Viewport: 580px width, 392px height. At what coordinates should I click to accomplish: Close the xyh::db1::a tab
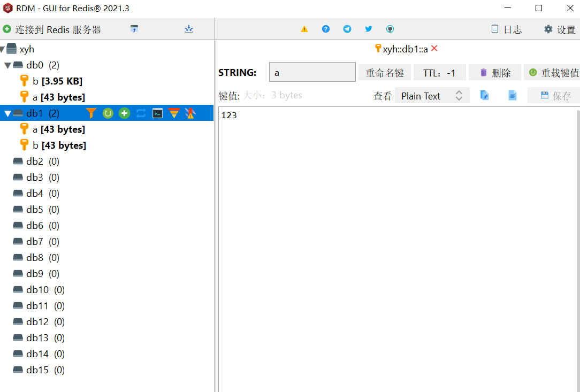(434, 49)
